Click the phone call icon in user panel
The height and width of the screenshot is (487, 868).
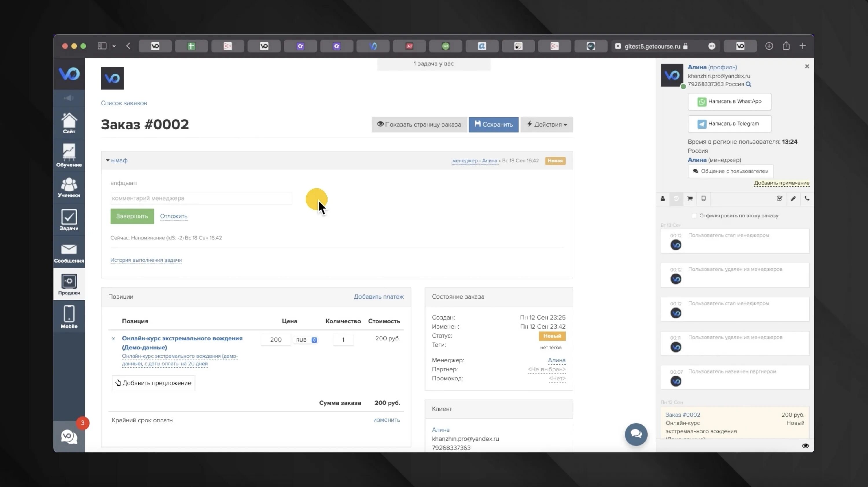tap(807, 199)
